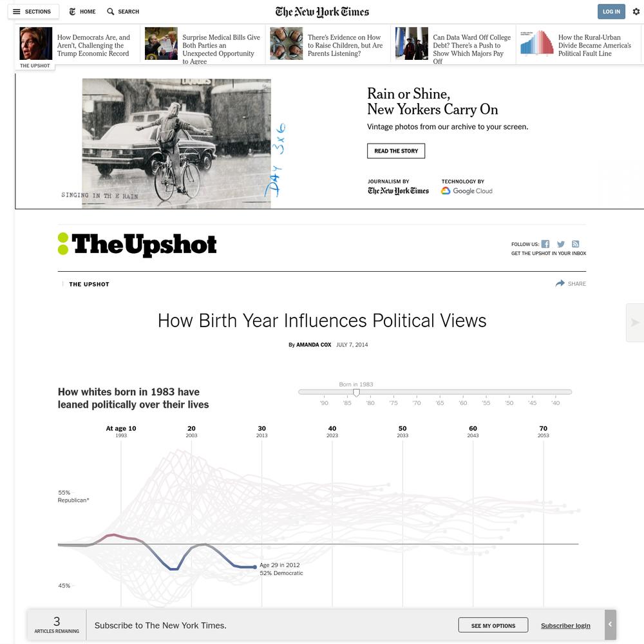
Task: Open Rural-Urban Divide story thumbnail
Action: pyautogui.click(x=536, y=43)
